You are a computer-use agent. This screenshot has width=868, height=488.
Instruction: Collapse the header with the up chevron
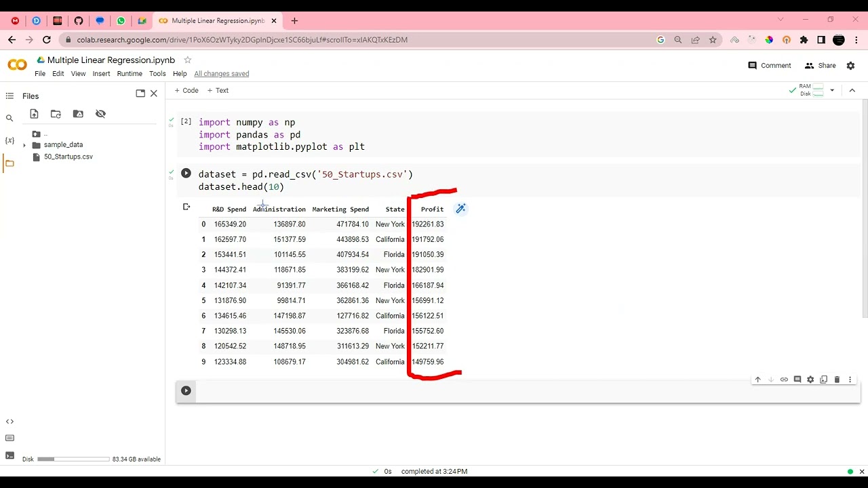[x=852, y=90]
